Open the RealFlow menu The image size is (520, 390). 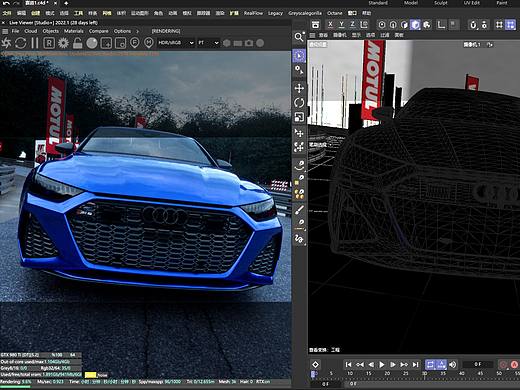(x=253, y=13)
